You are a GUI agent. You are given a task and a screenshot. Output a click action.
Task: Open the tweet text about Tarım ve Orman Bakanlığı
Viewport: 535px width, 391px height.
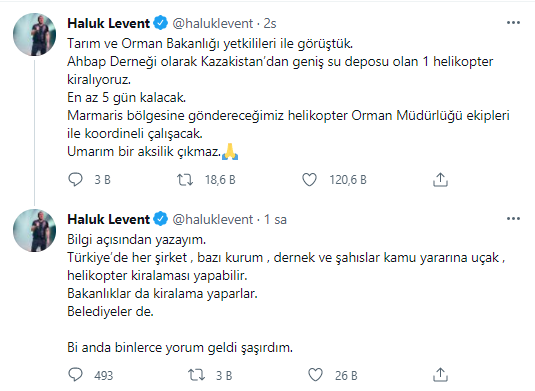pos(288,98)
